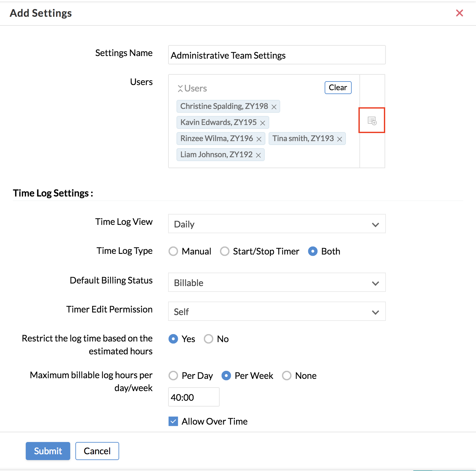Collapse the Users group icon
This screenshot has width=476, height=471.
180,89
